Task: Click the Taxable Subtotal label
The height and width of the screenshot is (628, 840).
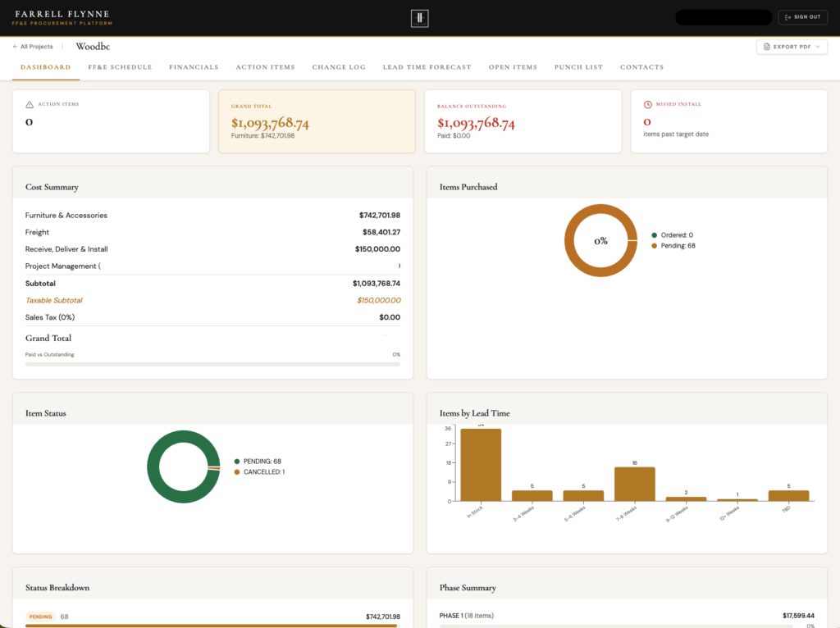Action: pos(54,300)
